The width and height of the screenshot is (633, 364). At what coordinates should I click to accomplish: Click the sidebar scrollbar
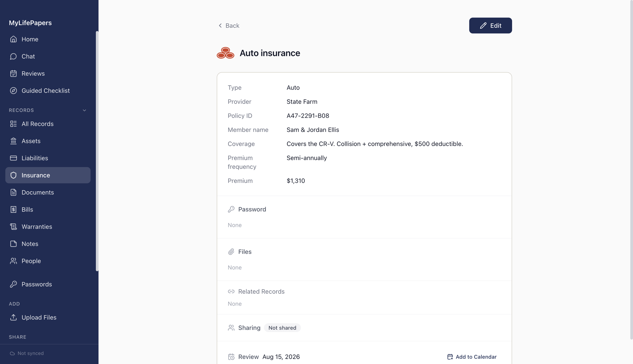(x=97, y=151)
